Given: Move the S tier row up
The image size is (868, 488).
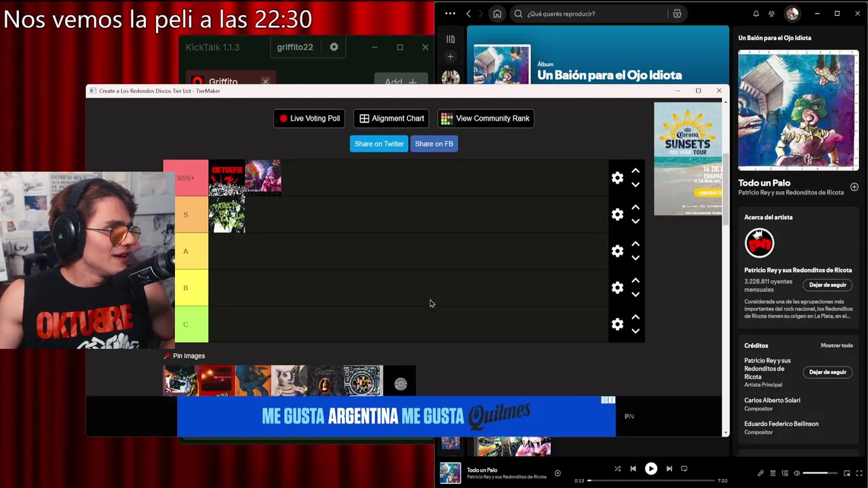Looking at the screenshot, I should pos(635,207).
